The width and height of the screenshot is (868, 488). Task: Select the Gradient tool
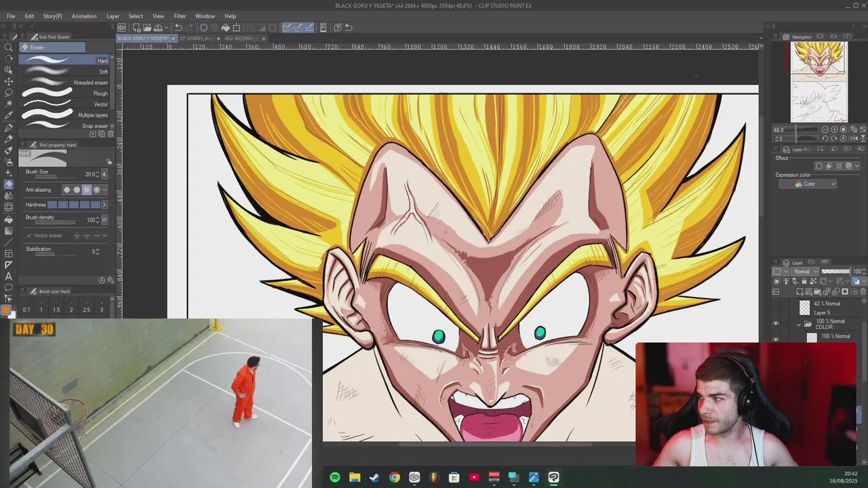coord(8,231)
